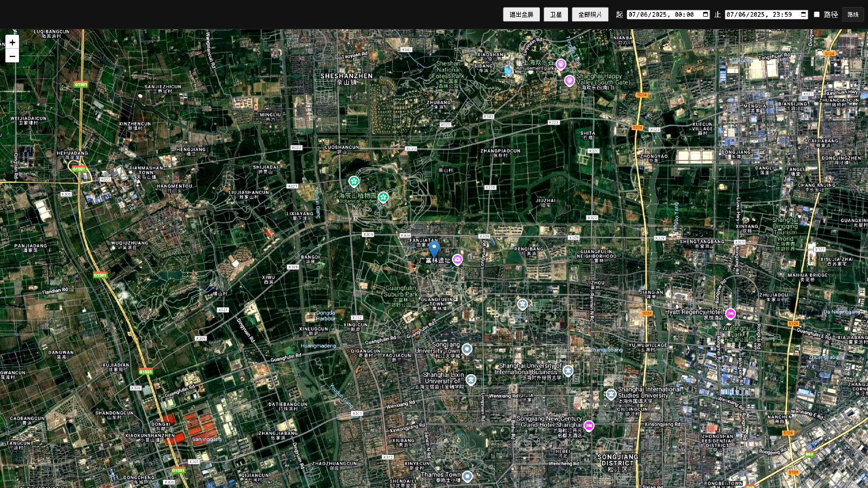This screenshot has height=488, width=868.
Task: Click the 全部照片 all photos button
Action: [590, 15]
